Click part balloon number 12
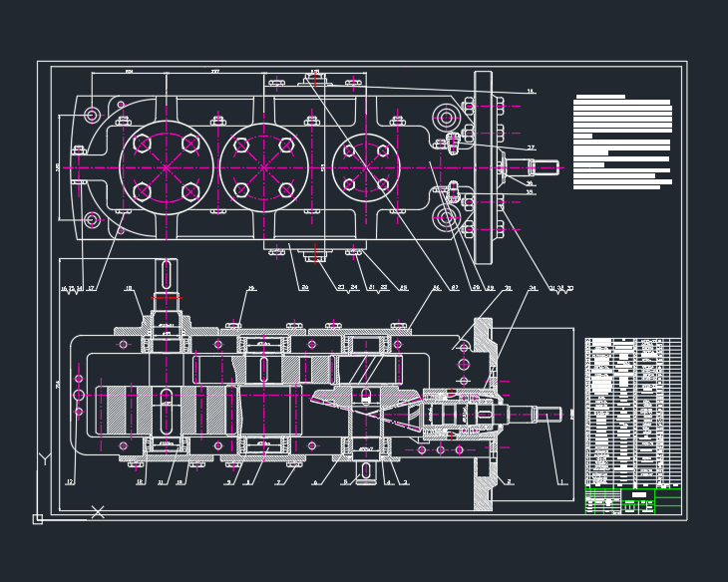Image resolution: width=728 pixels, height=582 pixels. tap(70, 481)
